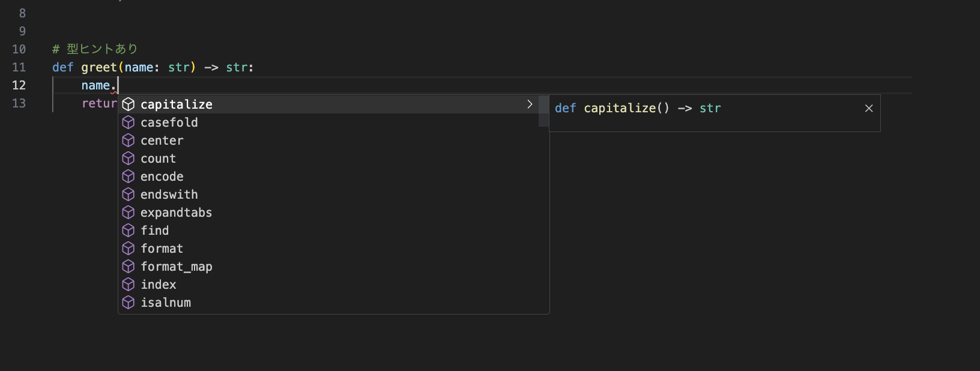This screenshot has height=371, width=980.
Task: Click the cube icon next to count
Action: [x=129, y=158]
